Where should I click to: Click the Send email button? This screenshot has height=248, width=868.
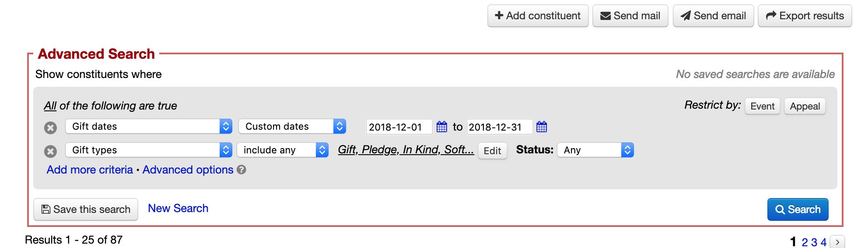coord(713,16)
